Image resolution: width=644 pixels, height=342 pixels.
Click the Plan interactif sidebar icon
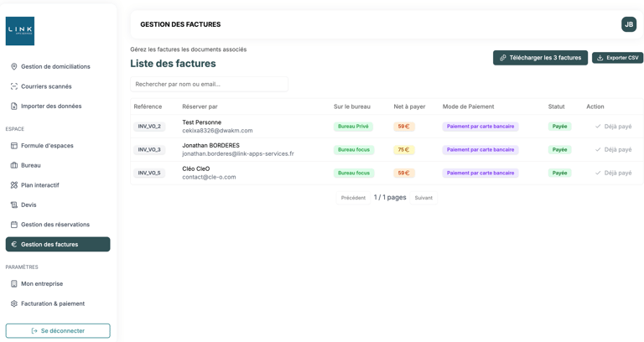(14, 185)
